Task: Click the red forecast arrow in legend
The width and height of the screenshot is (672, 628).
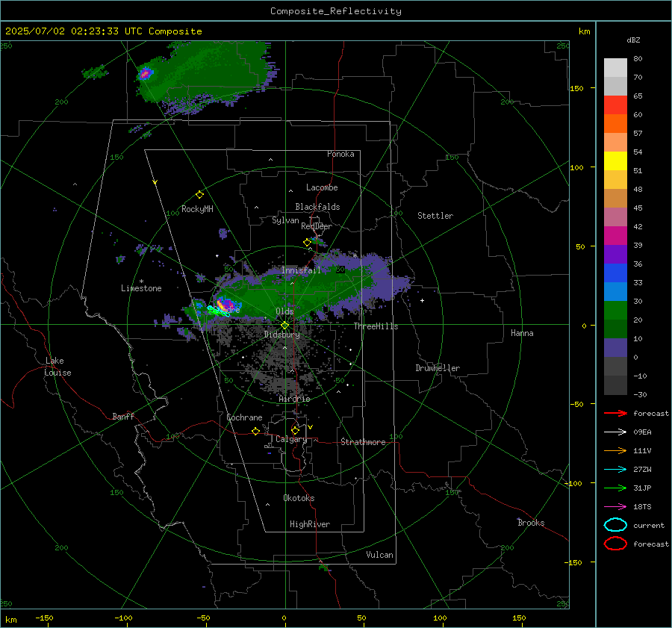Action: coord(615,413)
